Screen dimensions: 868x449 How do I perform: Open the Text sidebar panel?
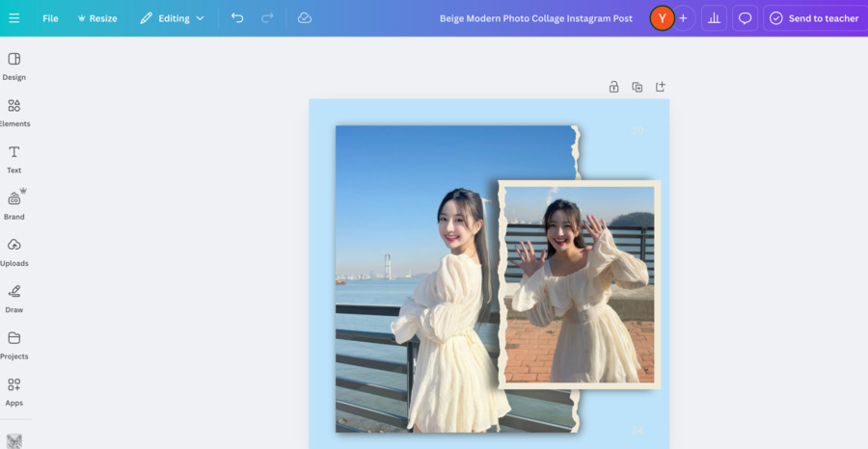click(14, 159)
